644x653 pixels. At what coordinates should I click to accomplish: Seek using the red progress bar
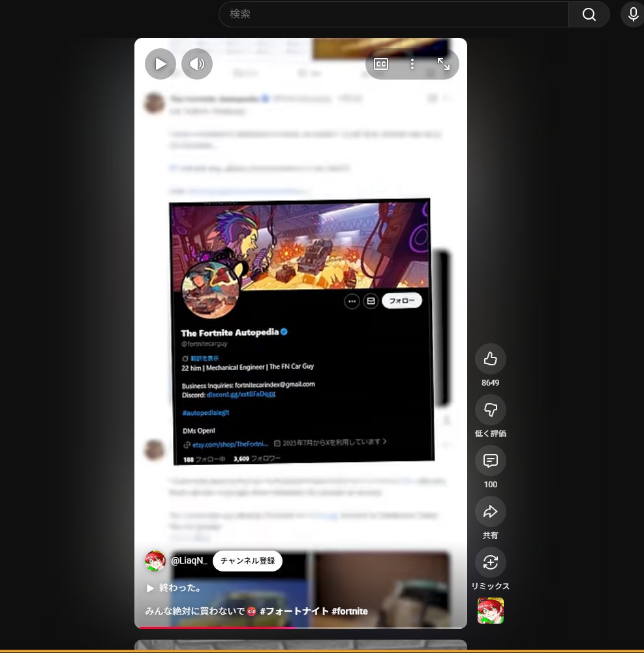tap(300, 627)
